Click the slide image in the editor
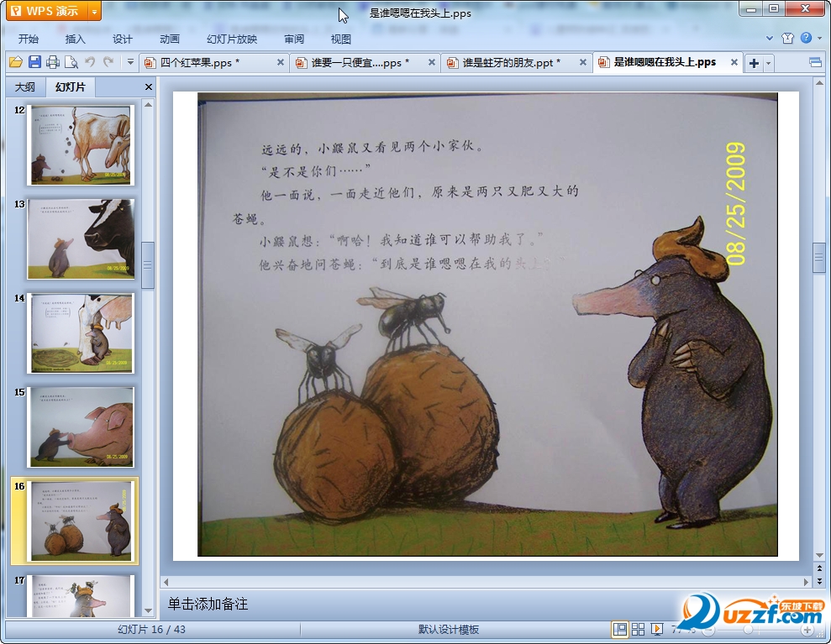 (487, 325)
